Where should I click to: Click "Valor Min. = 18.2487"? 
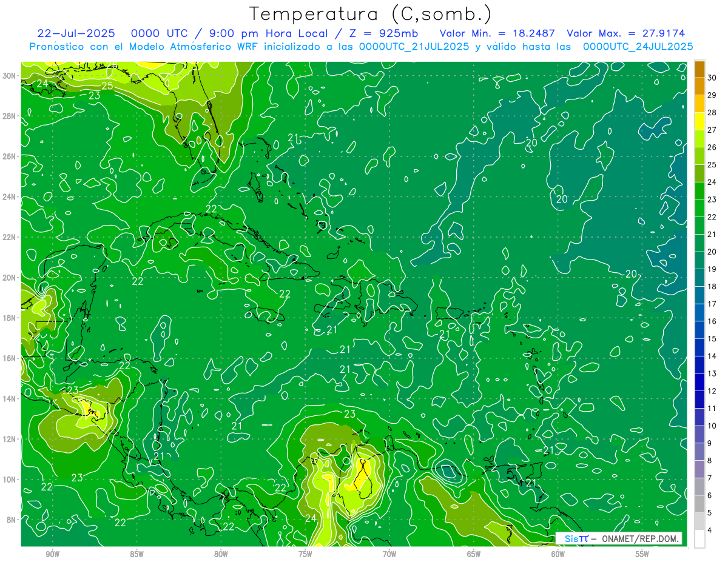tap(497, 33)
